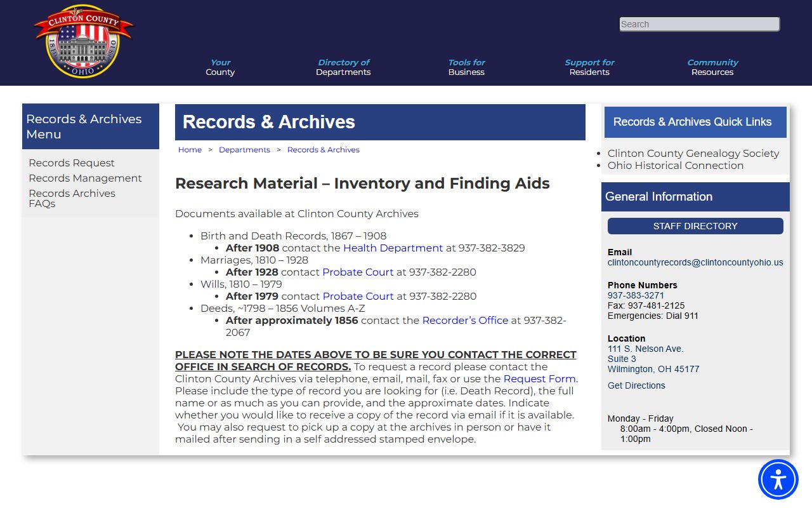Click the Records & Archives Menu header

pyautogui.click(x=91, y=126)
